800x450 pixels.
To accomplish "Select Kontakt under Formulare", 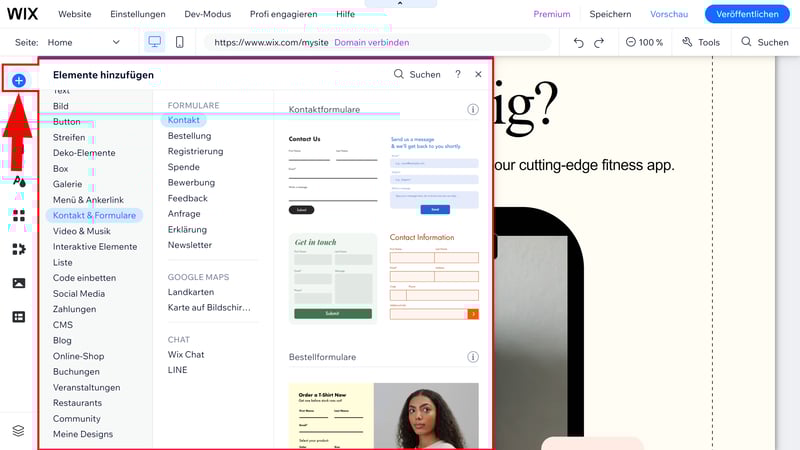I will click(x=184, y=120).
